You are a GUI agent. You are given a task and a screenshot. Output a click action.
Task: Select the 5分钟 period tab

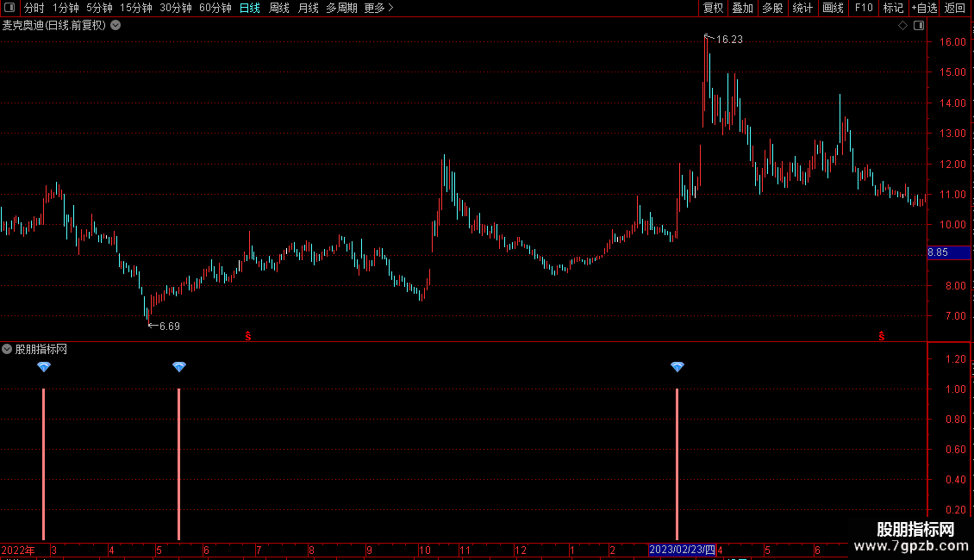99,8
